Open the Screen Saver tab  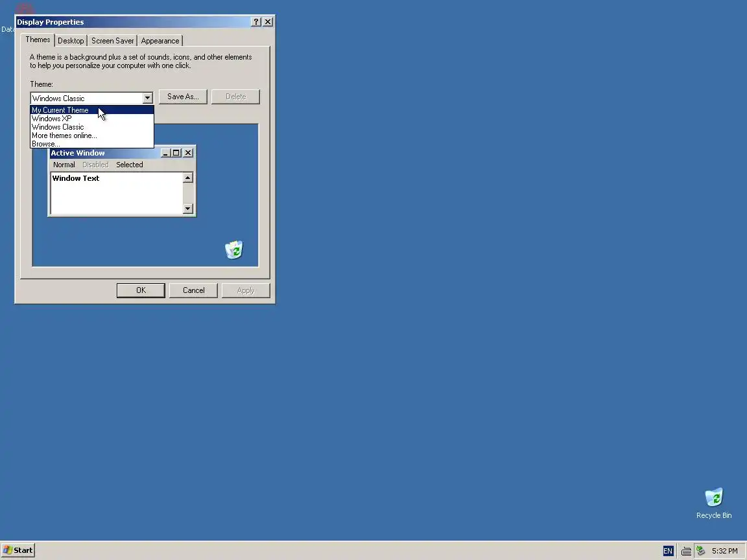[112, 41]
